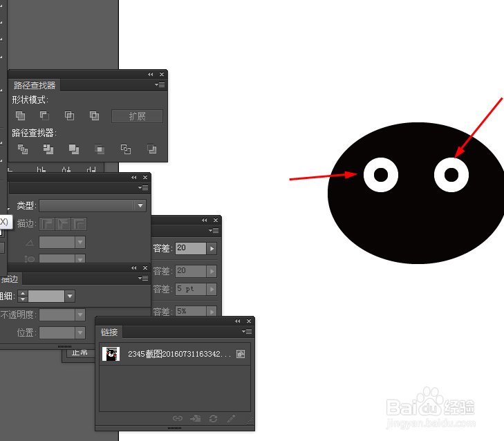This screenshot has width=504, height=441.
Task: Click the 容差 field showing 5 pt
Action: (x=191, y=290)
